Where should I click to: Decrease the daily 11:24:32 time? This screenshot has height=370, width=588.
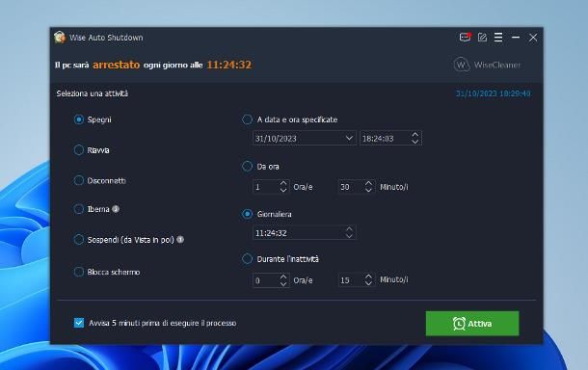349,236
